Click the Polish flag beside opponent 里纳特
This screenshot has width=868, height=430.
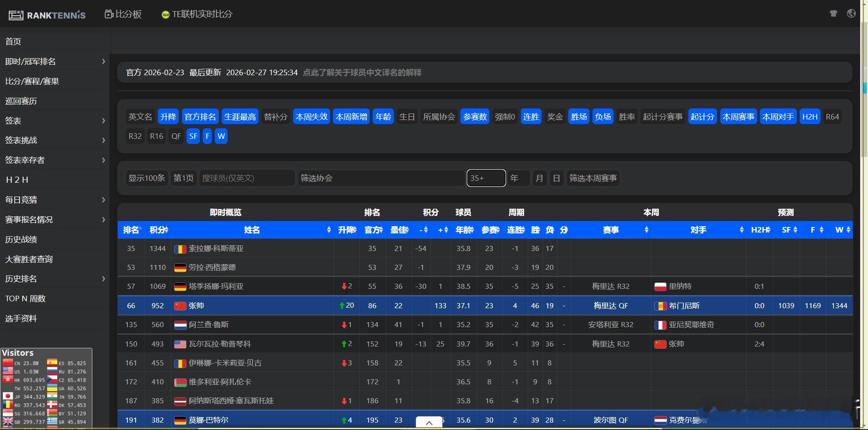(660, 287)
